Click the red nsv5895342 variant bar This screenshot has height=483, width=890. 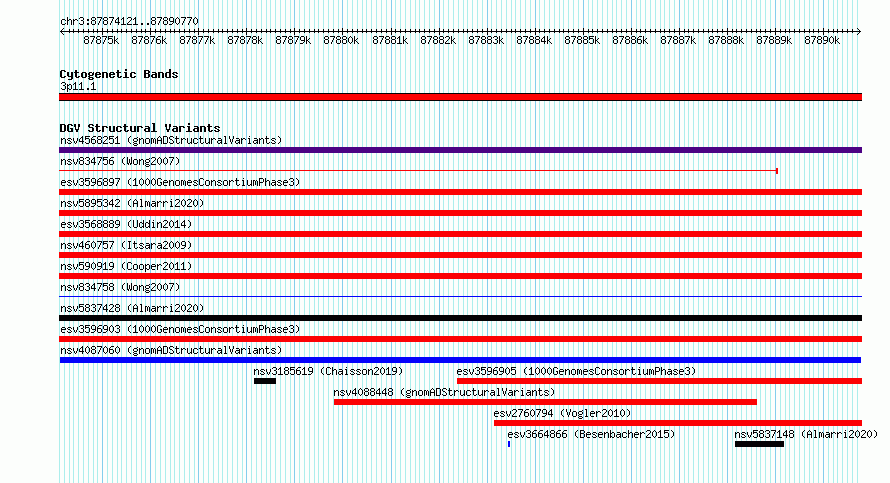[x=460, y=213]
